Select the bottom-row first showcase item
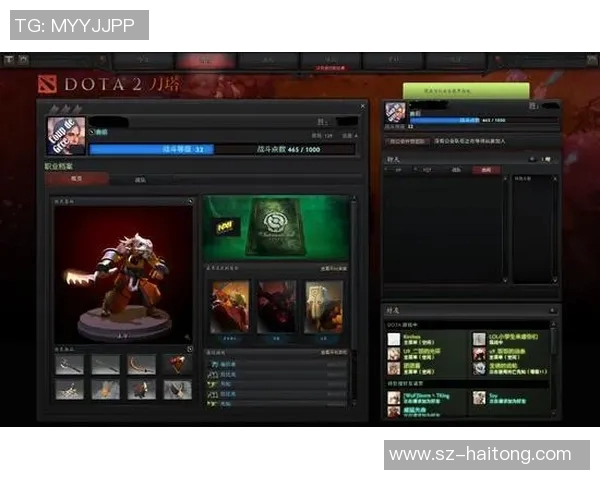600x480 pixels. coord(69,390)
